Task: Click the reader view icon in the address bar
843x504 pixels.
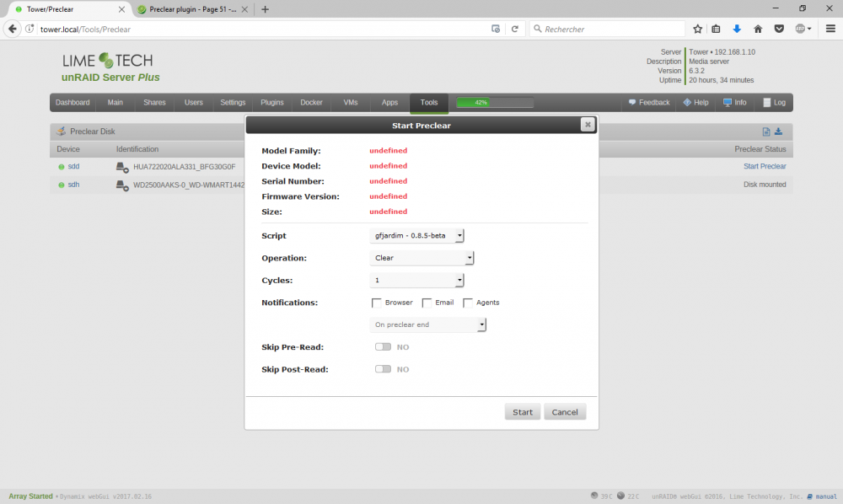Action: click(x=496, y=29)
